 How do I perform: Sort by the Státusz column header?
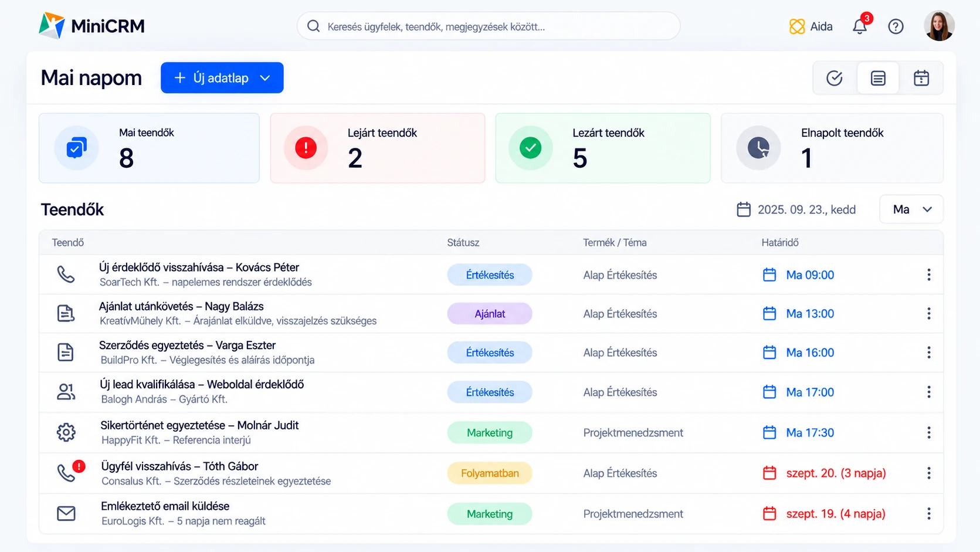point(463,242)
